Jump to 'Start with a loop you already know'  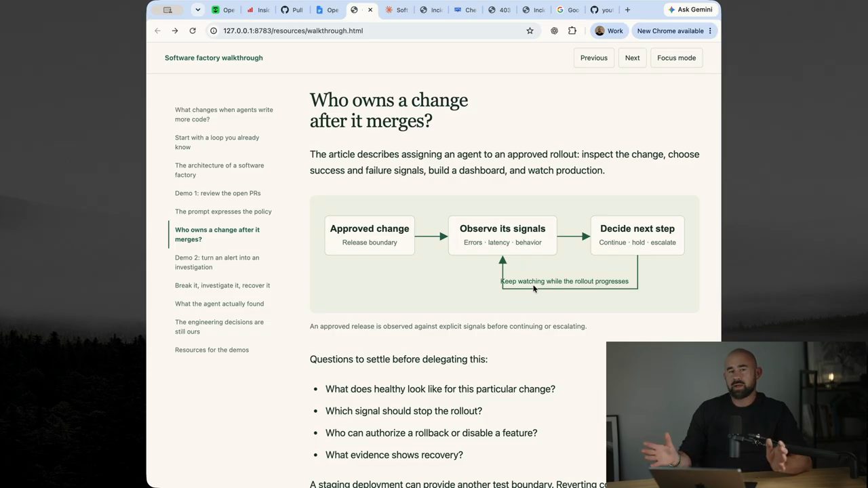217,142
